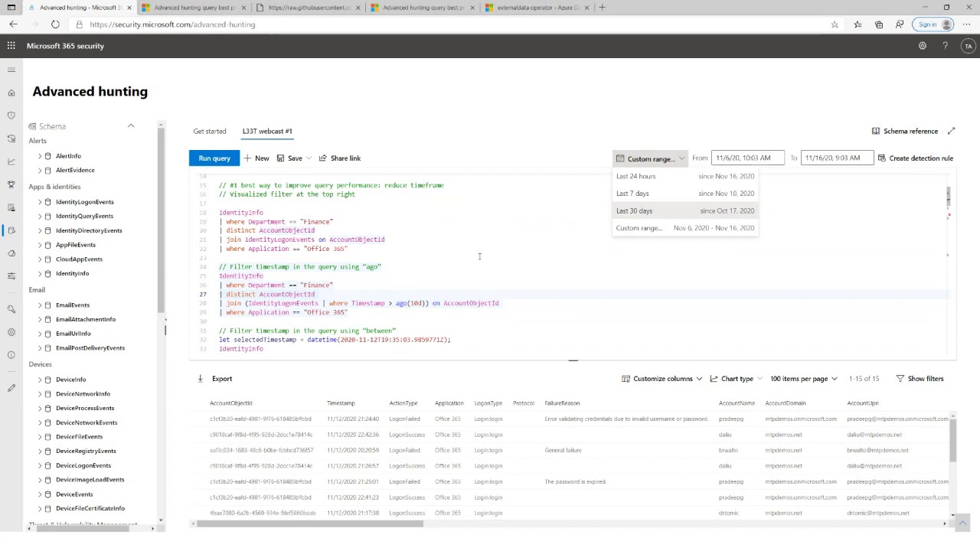Viewport: 980px width, 551px height.
Task: Click the shield icon in left rail
Action: click(x=11, y=116)
